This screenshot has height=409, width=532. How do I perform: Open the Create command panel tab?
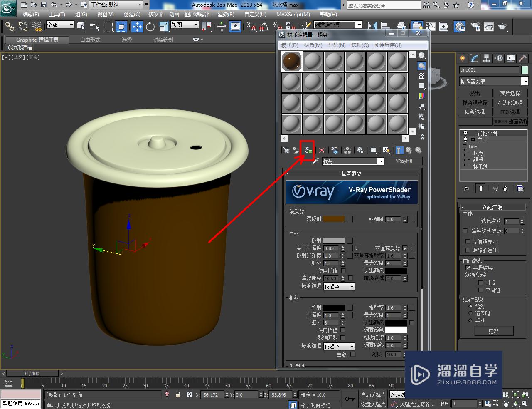[x=462, y=58]
